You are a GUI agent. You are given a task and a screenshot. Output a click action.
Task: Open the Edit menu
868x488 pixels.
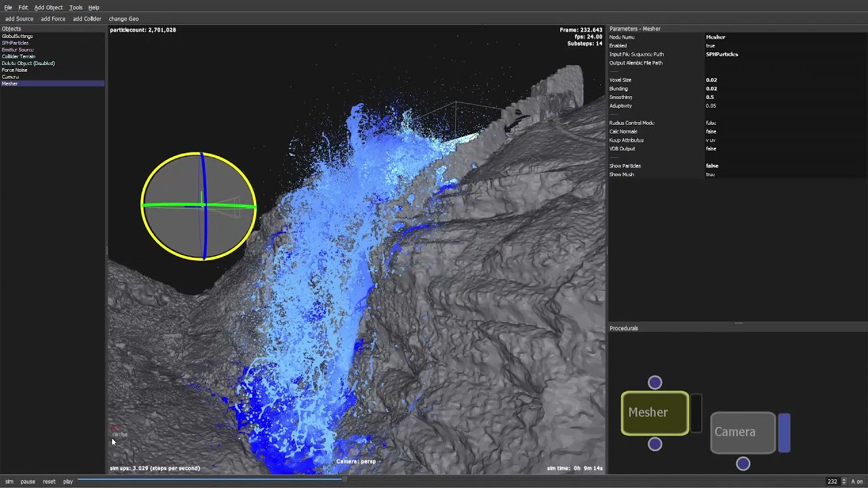pyautogui.click(x=23, y=7)
